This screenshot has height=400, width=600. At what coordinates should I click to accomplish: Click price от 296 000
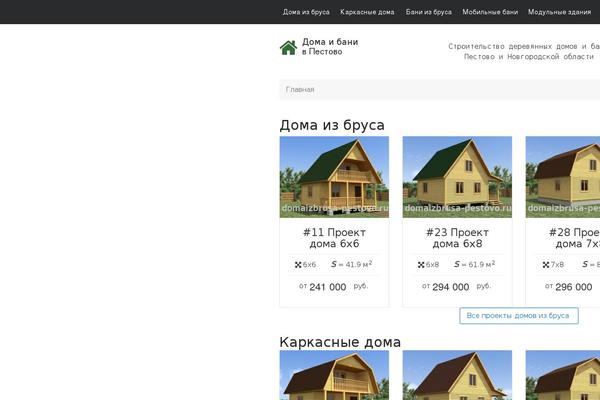[569, 287]
